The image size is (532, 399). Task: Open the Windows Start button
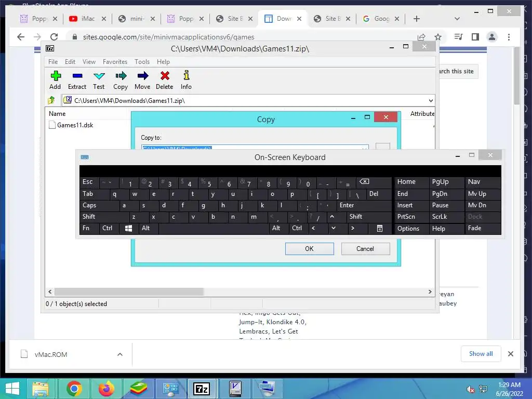tap(12, 389)
